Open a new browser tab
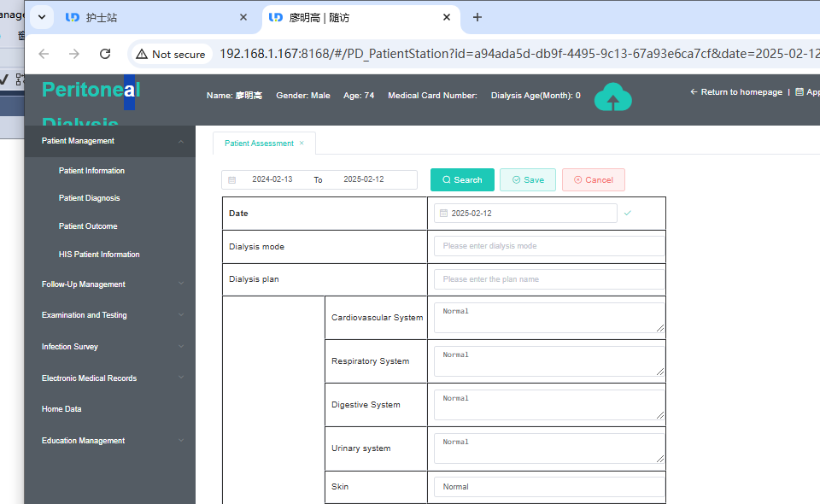The image size is (820, 504). [477, 17]
